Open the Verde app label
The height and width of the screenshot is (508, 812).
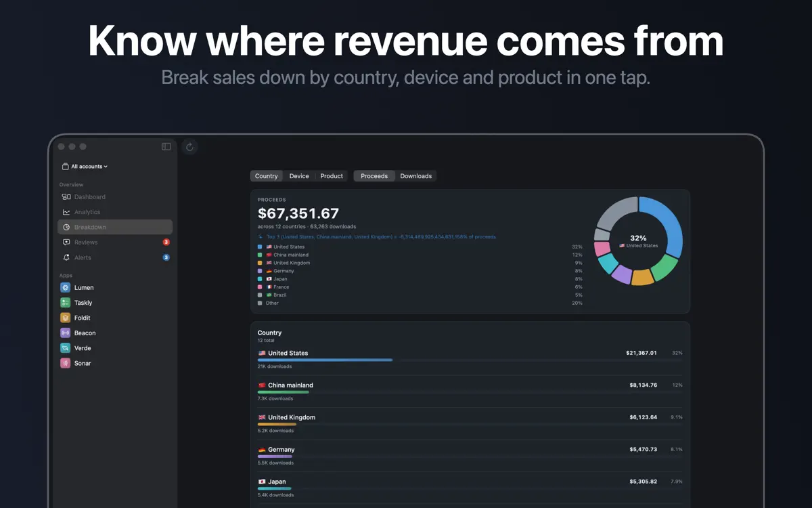[83, 348]
